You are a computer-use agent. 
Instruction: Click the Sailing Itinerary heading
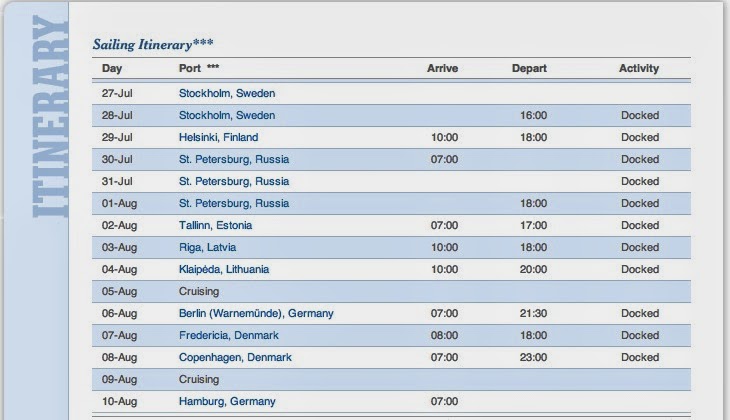click(153, 45)
